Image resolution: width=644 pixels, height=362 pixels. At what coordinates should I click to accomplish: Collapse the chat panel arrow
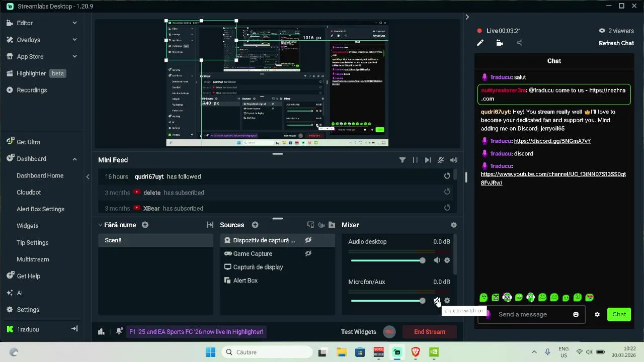467,17
